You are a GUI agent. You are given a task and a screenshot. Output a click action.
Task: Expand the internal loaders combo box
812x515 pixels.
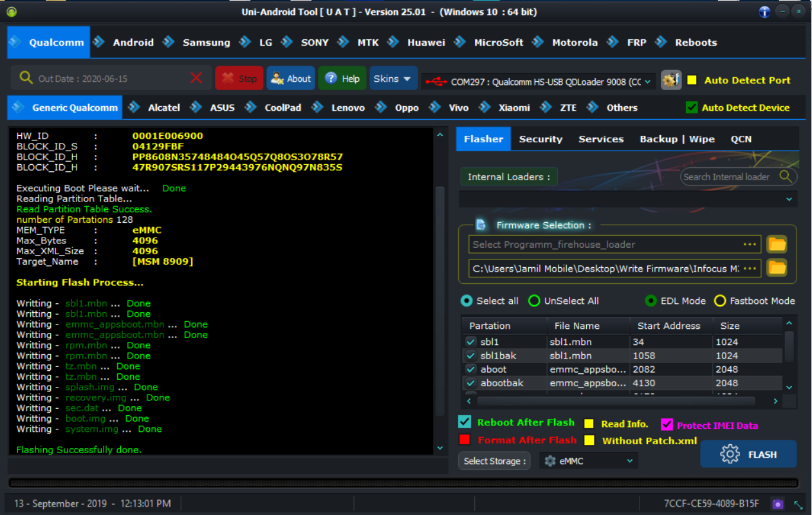point(628,199)
